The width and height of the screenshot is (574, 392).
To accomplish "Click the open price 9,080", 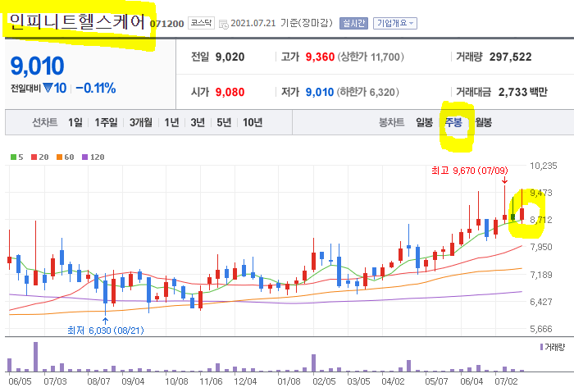I will 230,92.
